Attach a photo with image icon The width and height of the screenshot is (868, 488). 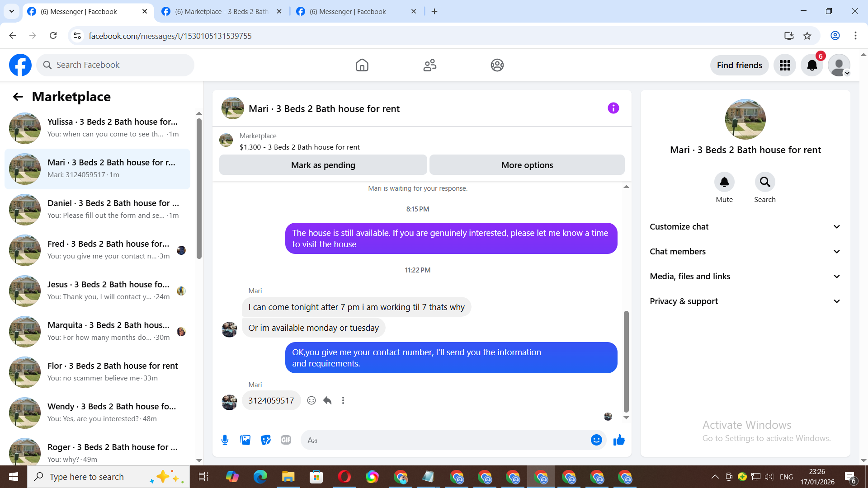[x=245, y=440]
